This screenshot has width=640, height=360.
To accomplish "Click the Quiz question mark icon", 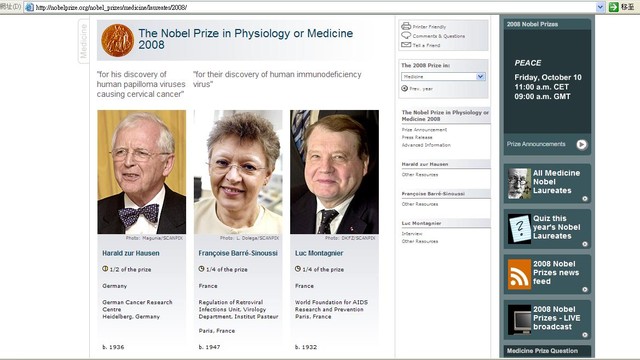I will (x=519, y=229).
